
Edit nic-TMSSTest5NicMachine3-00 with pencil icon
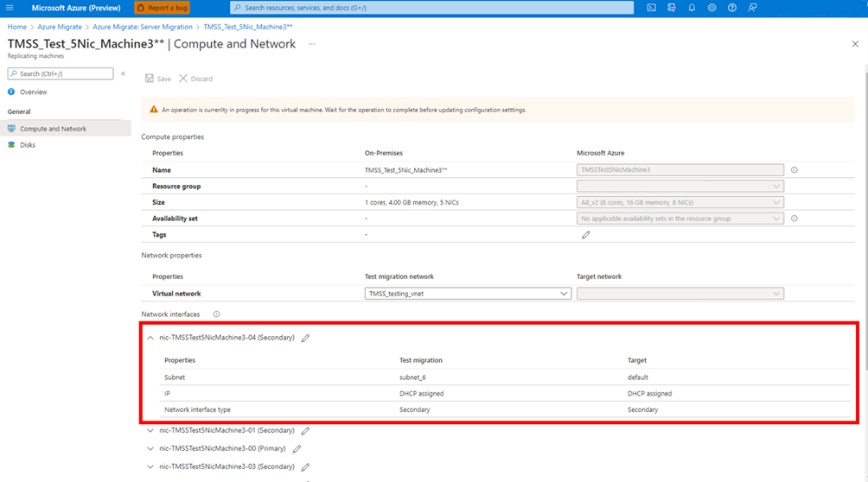pos(297,449)
